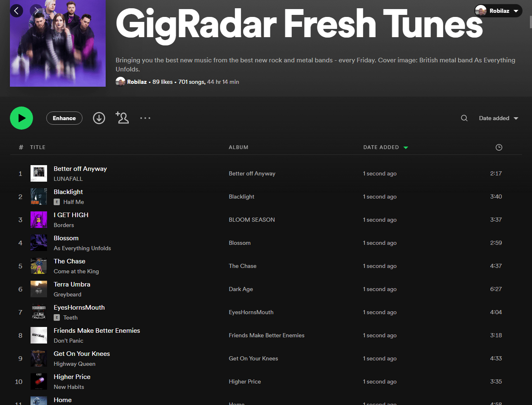The width and height of the screenshot is (532, 405).
Task: Go back using the left arrow
Action: tap(17, 10)
